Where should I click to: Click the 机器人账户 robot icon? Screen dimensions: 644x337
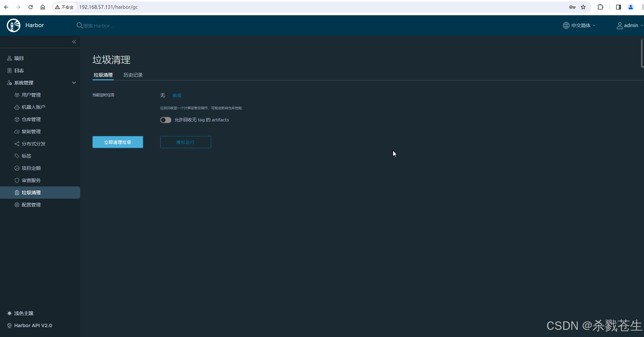click(x=17, y=107)
